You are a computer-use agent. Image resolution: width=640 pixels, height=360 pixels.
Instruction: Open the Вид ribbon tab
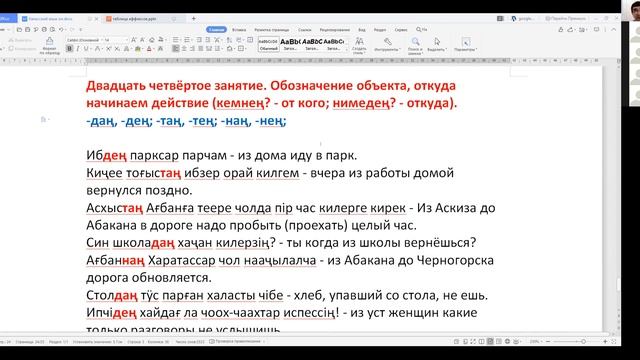pyautogui.click(x=362, y=30)
